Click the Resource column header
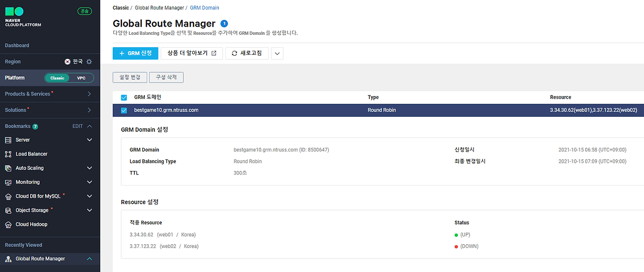The height and width of the screenshot is (272, 644). click(560, 98)
